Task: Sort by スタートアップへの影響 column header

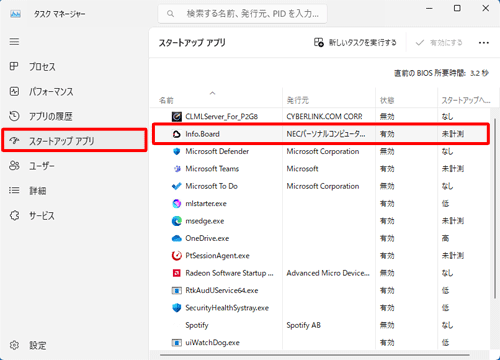Action: [x=466, y=100]
